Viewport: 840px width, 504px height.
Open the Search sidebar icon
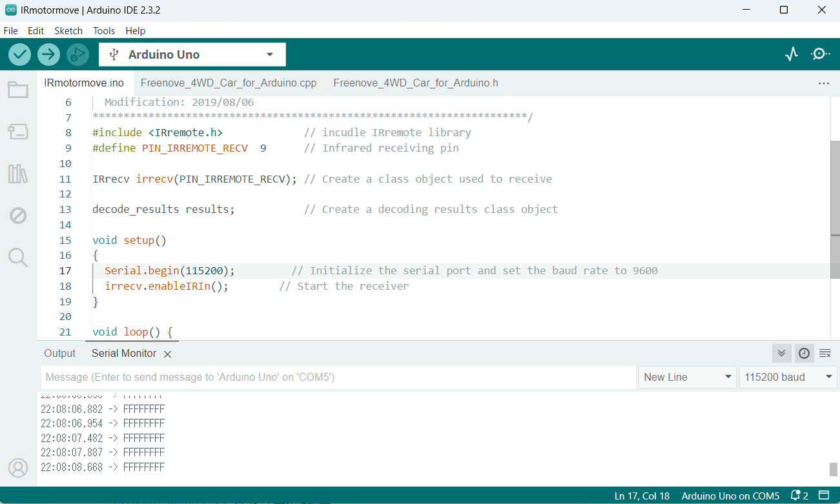coord(18,257)
